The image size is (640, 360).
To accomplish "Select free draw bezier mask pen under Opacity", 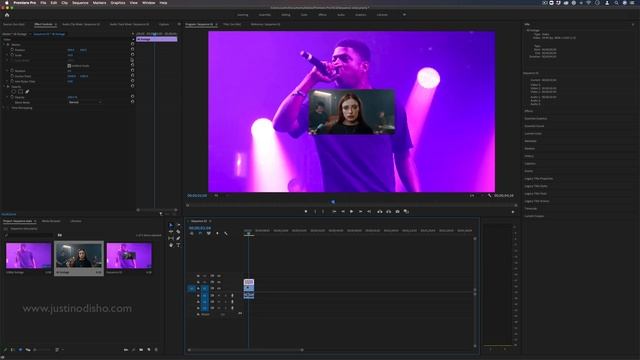I will click(27, 92).
